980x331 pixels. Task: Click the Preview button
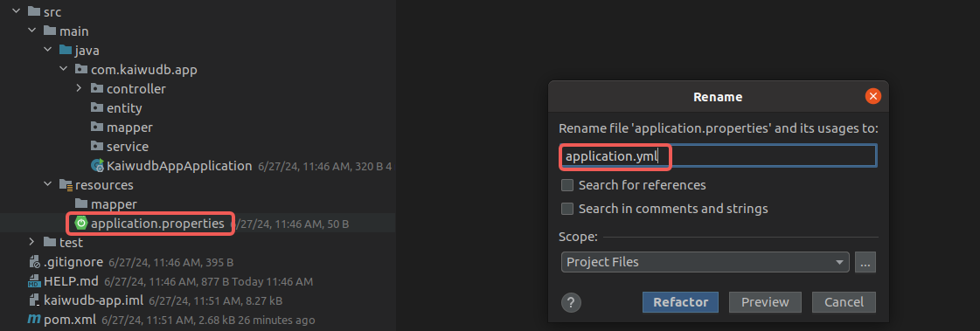pos(765,302)
